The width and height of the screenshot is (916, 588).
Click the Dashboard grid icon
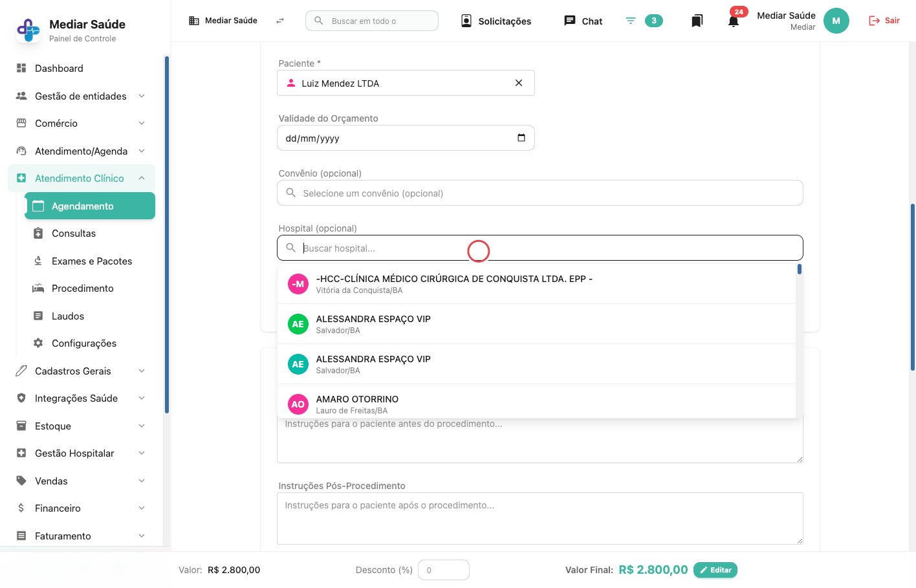click(x=21, y=68)
